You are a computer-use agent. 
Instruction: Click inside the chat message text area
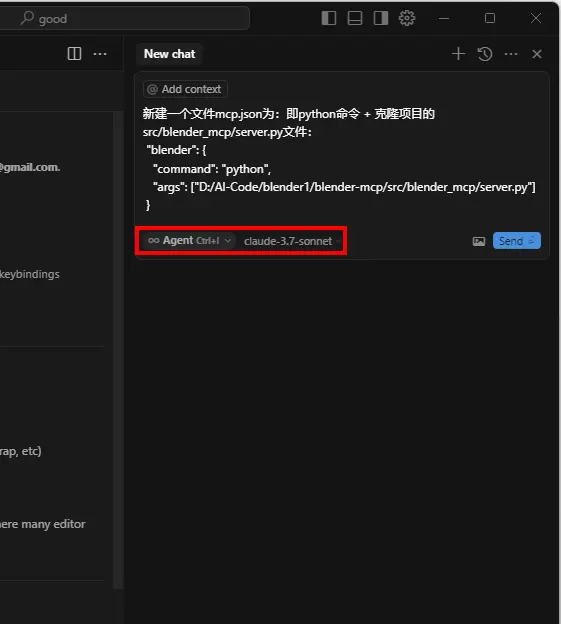click(x=341, y=159)
